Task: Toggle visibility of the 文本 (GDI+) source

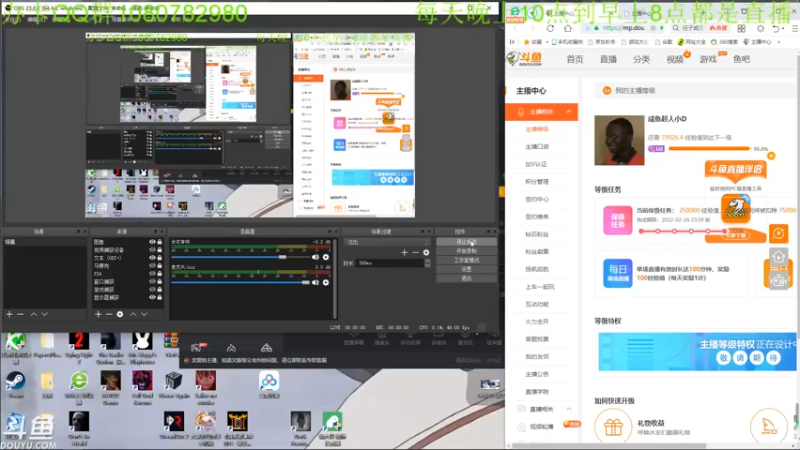Action: 152,258
